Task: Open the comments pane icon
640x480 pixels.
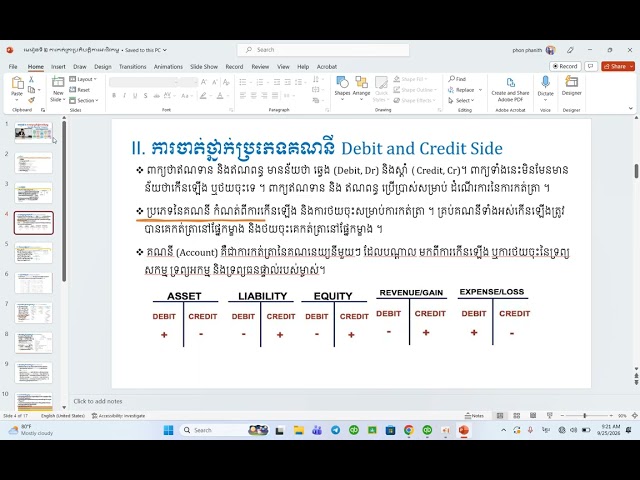Action: pos(591,66)
